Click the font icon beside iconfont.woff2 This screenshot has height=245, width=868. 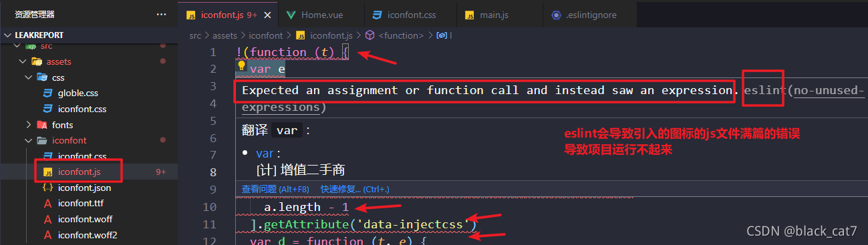click(47, 235)
